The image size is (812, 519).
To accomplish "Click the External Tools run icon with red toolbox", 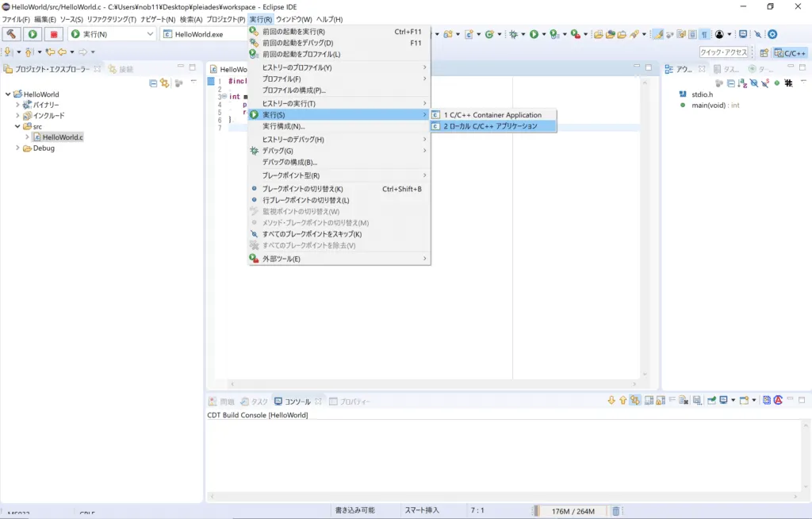I will click(576, 34).
